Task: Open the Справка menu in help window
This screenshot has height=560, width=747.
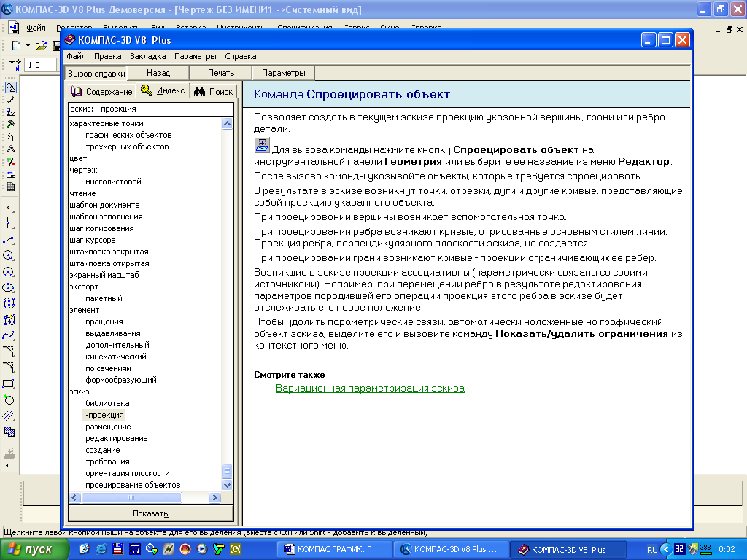Action: tap(241, 56)
